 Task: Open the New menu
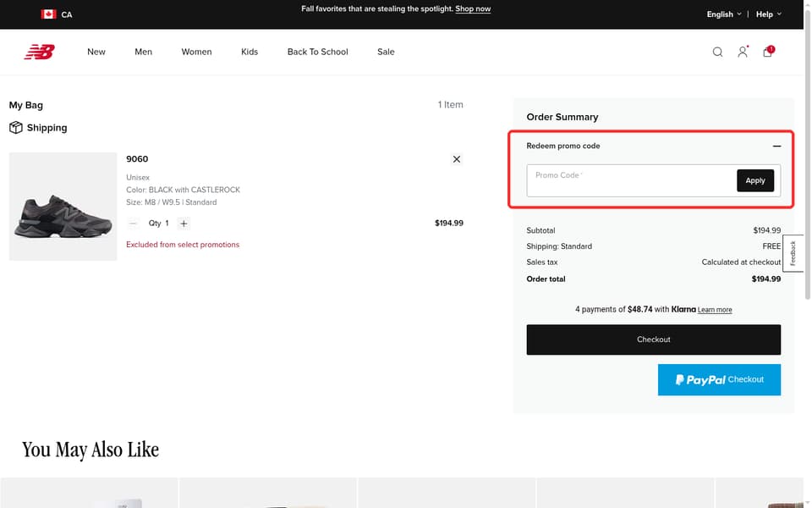[96, 52]
